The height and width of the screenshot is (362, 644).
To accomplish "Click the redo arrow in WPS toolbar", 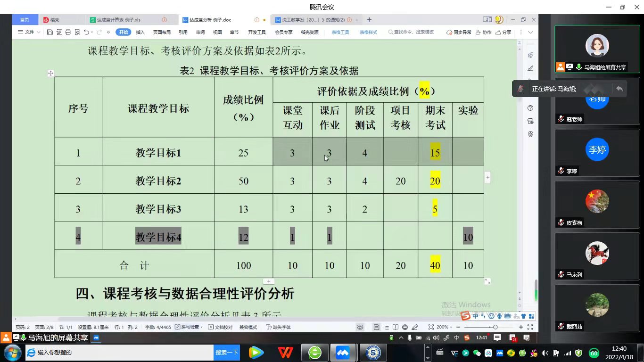I will click(100, 32).
